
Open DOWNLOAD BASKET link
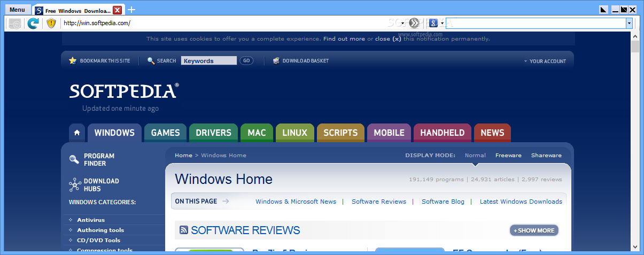[306, 61]
